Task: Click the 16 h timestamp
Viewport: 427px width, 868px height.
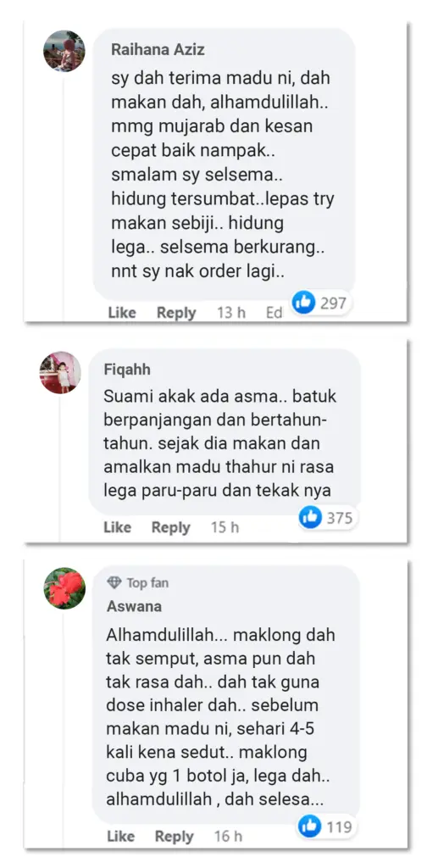Action: (229, 836)
